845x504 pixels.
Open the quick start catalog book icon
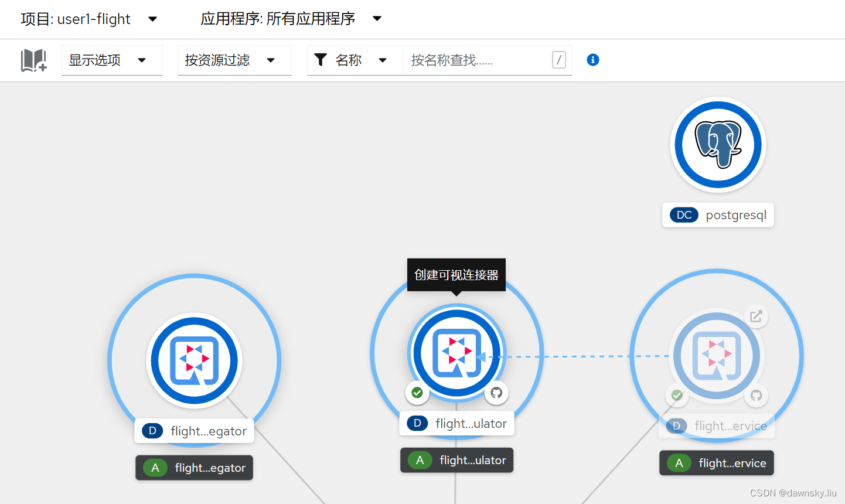33,60
